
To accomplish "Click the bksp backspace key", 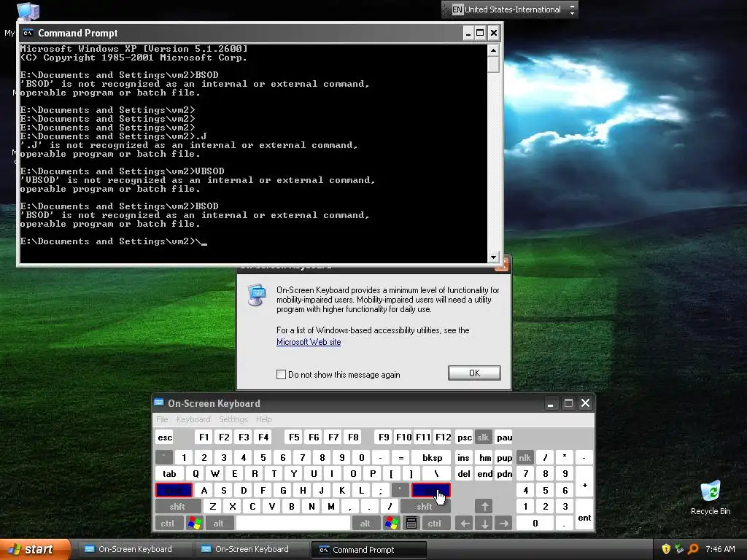I will pyautogui.click(x=432, y=458).
